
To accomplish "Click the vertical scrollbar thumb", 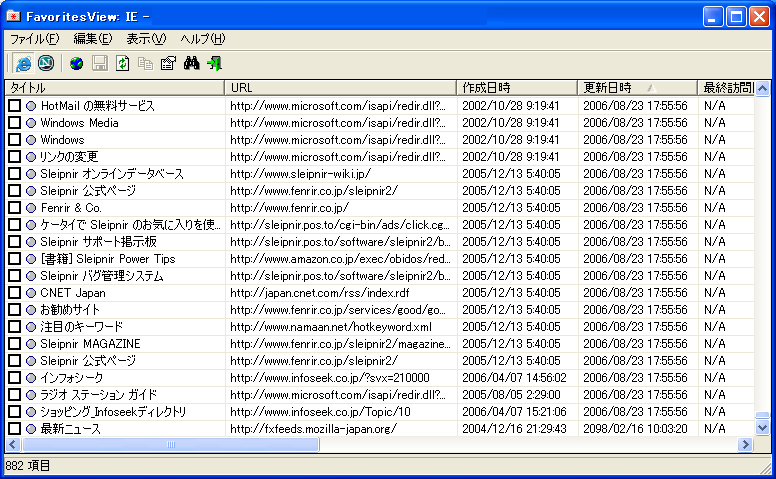I will 763,415.
